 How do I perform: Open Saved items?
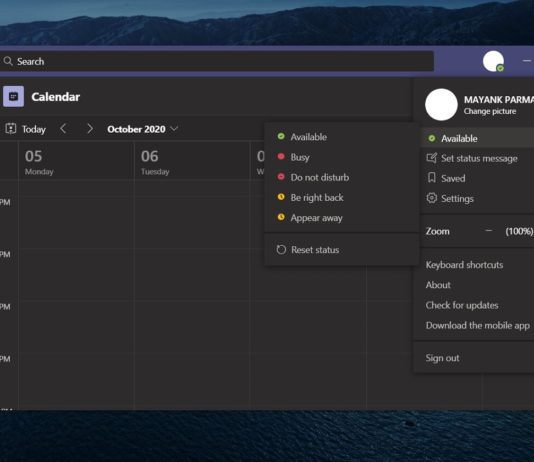pyautogui.click(x=477, y=178)
